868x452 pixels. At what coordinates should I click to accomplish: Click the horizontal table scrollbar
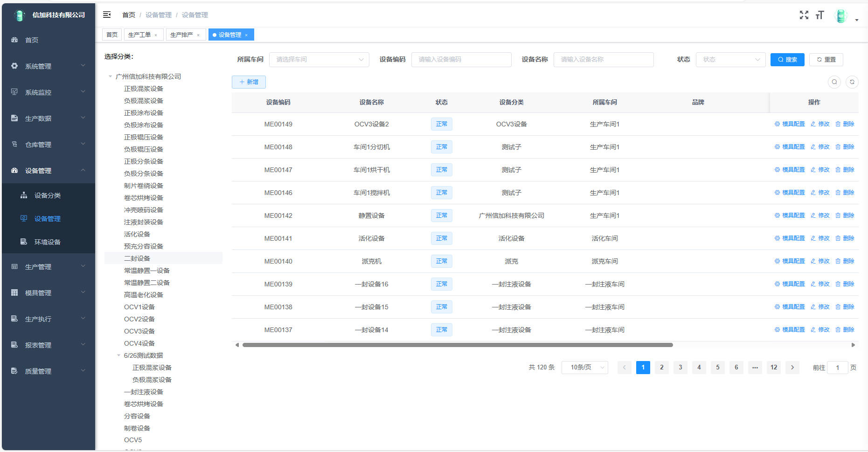click(x=457, y=345)
